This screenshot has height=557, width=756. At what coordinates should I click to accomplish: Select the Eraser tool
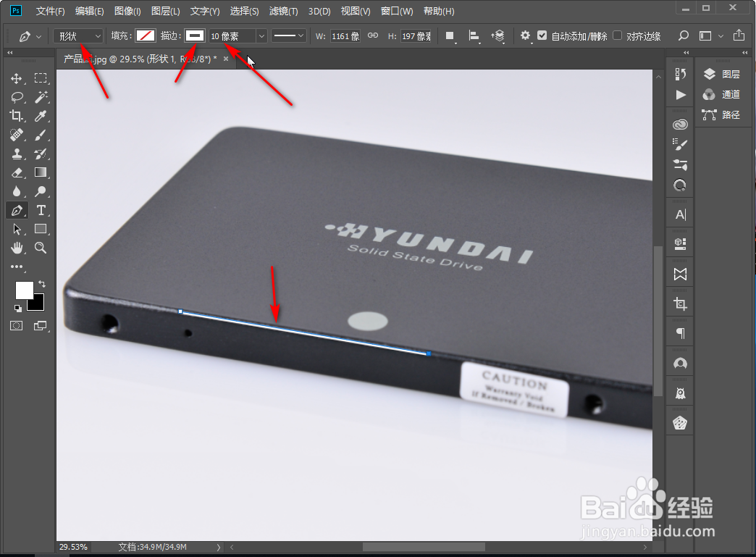[17, 172]
